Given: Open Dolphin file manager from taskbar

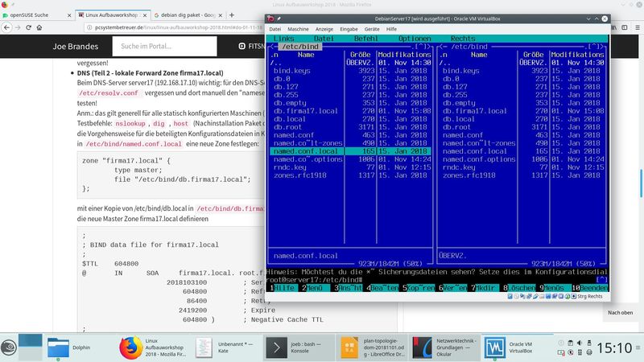Looking at the screenshot, I should (70, 348).
